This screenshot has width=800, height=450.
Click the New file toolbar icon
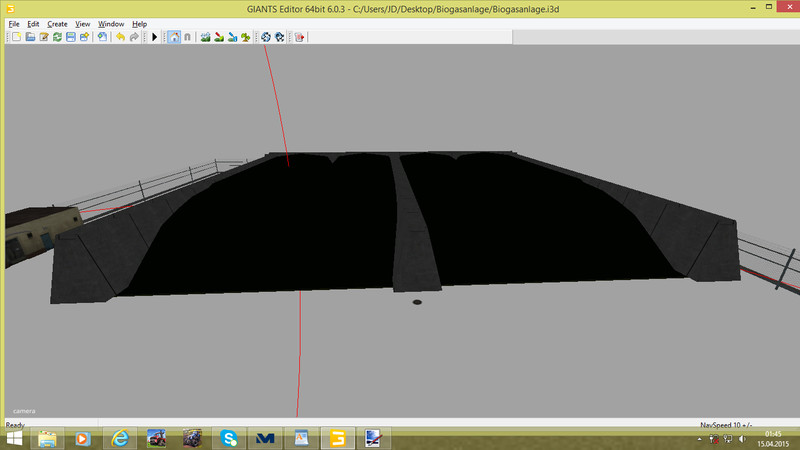(x=16, y=37)
